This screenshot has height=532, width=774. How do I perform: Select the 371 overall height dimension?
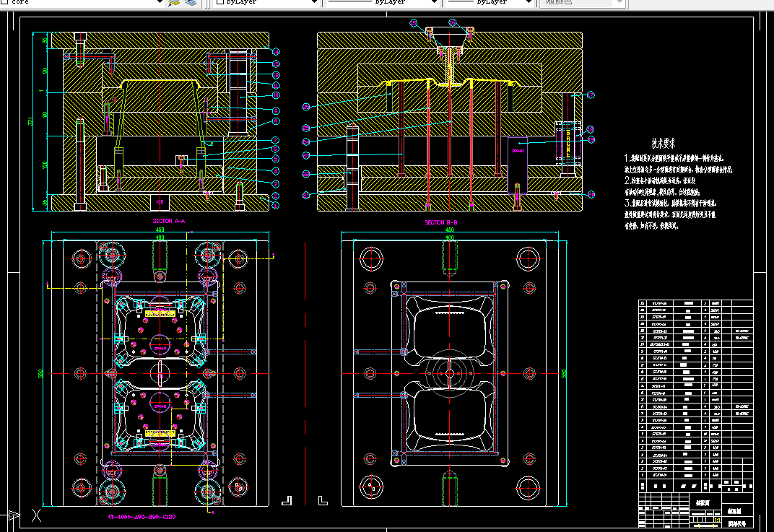point(30,121)
